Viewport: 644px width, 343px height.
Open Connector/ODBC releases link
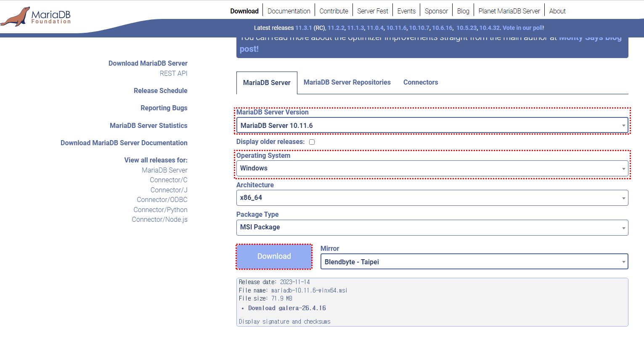(162, 199)
